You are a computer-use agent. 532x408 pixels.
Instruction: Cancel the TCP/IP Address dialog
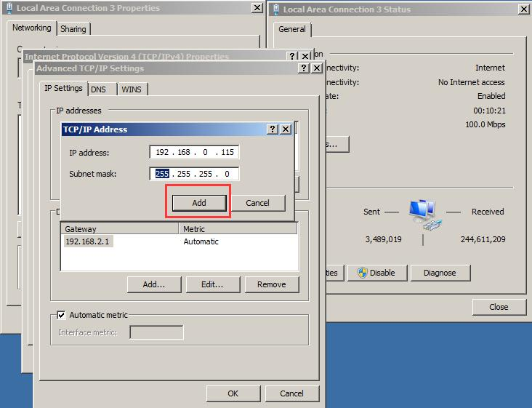tap(257, 203)
